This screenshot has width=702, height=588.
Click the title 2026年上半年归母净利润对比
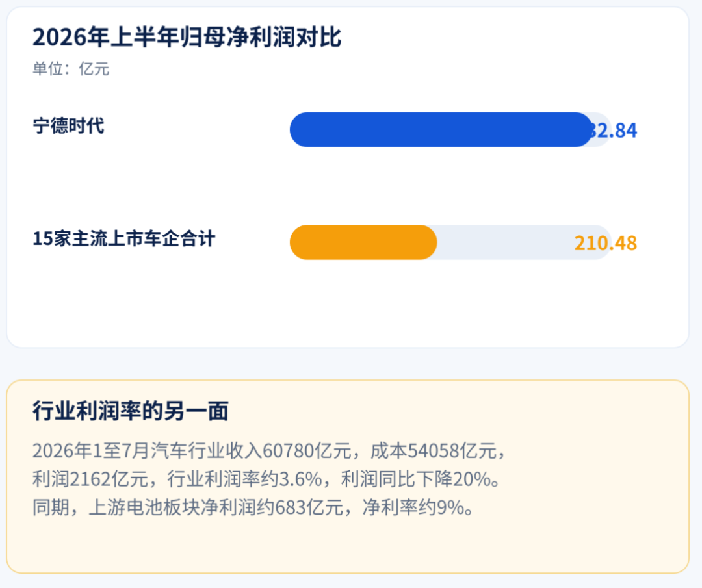[187, 36]
